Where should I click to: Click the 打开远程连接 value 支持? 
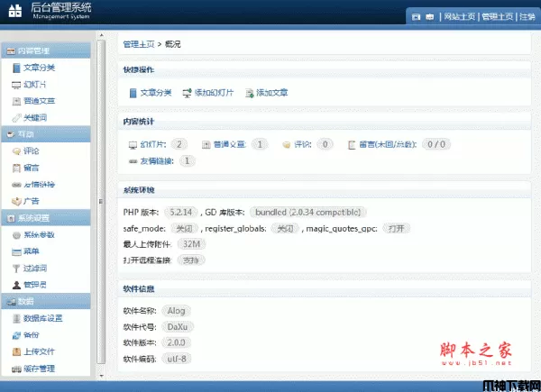pos(191,260)
